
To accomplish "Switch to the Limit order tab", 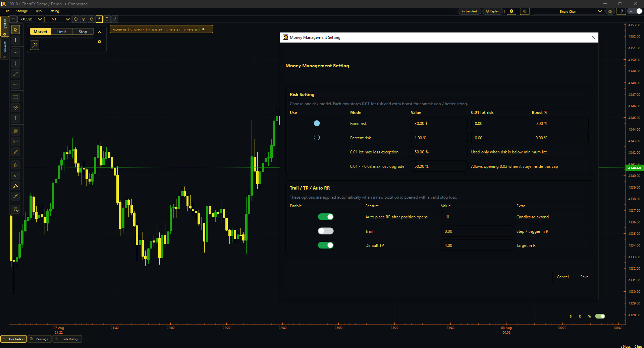I will pyautogui.click(x=62, y=32).
